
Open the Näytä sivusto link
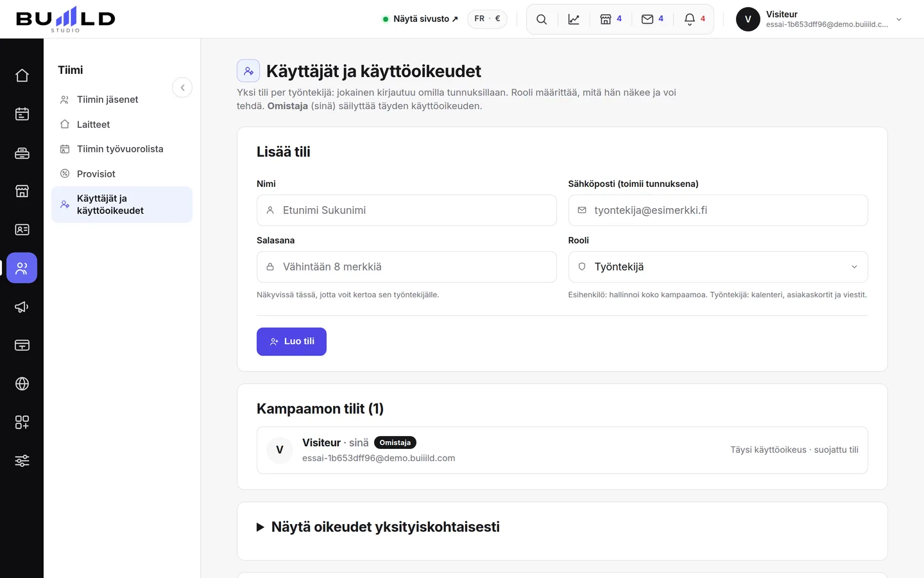(420, 19)
